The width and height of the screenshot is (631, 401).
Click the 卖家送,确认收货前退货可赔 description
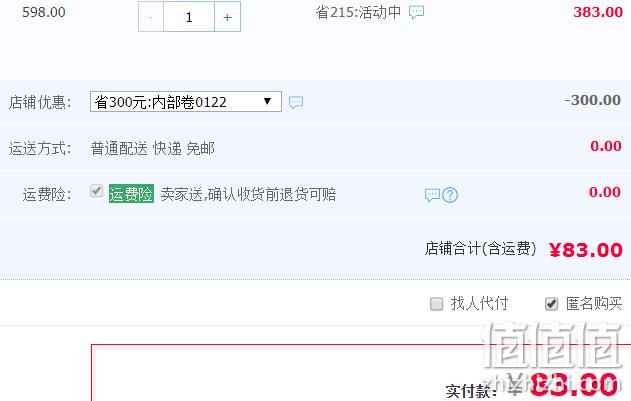(x=248, y=194)
